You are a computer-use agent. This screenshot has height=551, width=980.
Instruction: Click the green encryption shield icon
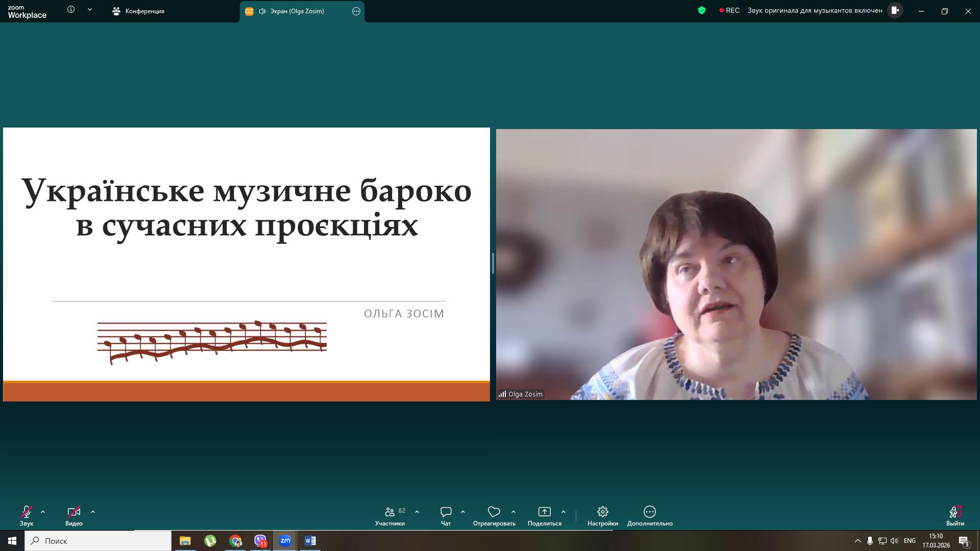tap(702, 10)
